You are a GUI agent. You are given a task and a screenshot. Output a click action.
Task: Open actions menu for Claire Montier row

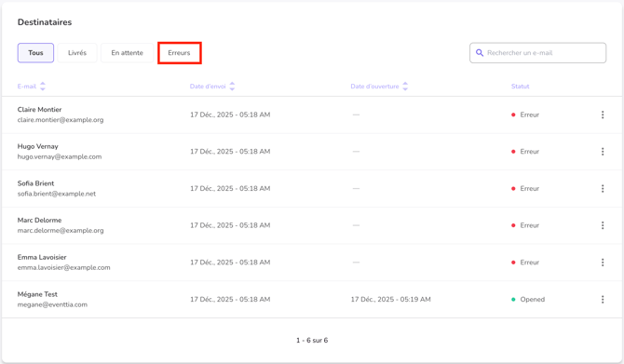602,115
